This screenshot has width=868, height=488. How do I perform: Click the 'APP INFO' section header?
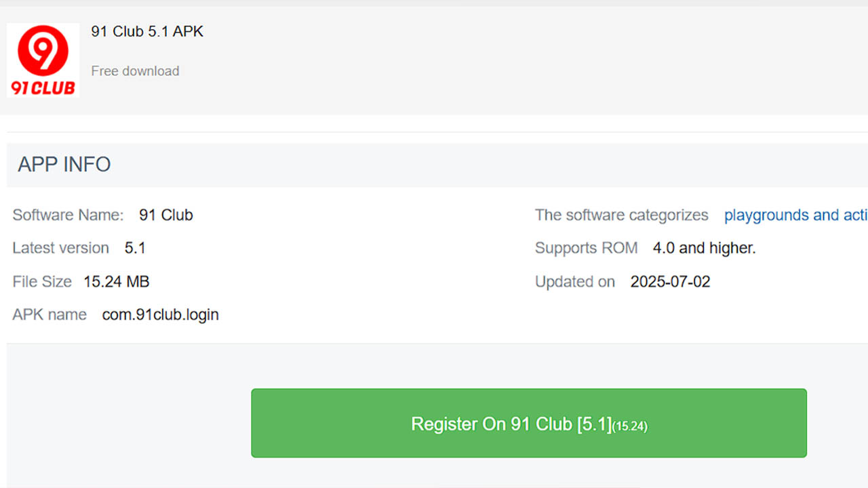[63, 165]
